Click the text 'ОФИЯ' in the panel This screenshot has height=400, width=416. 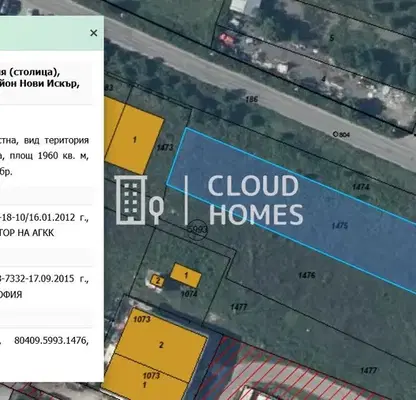point(11,295)
